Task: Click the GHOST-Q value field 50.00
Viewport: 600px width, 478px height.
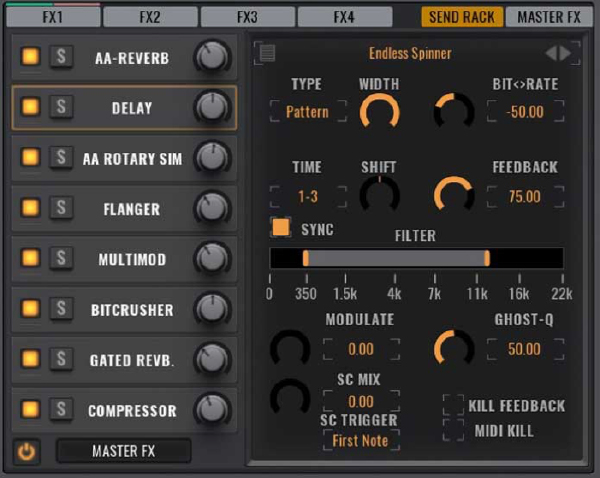Action: pyautogui.click(x=525, y=349)
